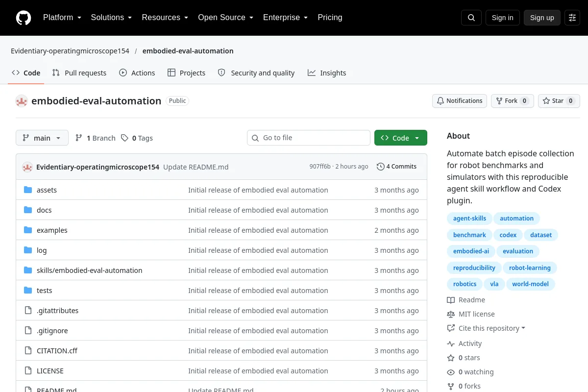Click the docs folder icon
This screenshot has width=588, height=392.
28,210
